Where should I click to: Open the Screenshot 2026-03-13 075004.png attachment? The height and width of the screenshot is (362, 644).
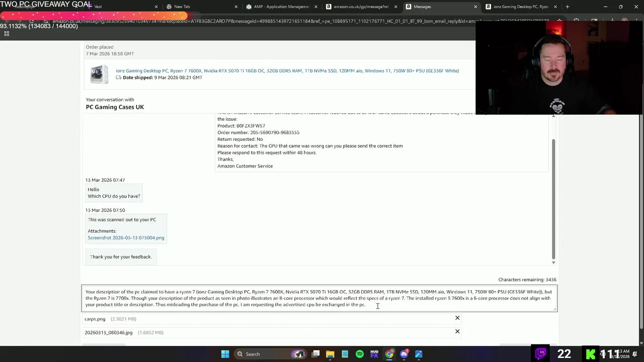point(126,238)
